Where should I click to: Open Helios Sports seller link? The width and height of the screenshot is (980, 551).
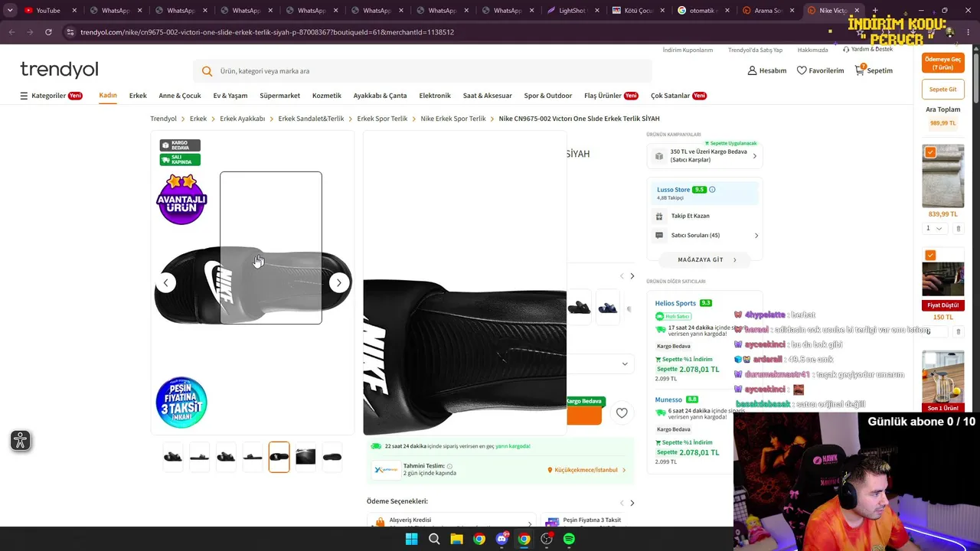[675, 303]
